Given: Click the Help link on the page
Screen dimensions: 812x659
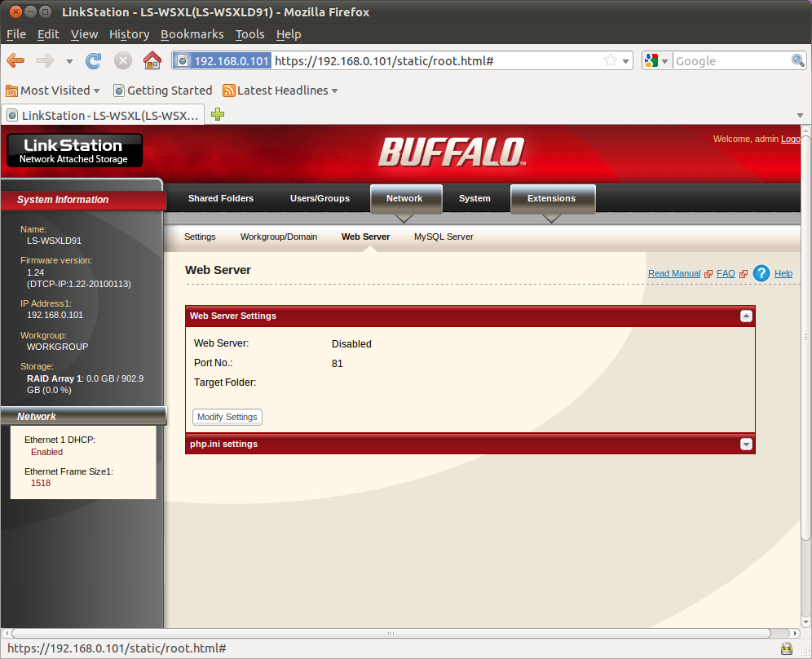Looking at the screenshot, I should 783,273.
